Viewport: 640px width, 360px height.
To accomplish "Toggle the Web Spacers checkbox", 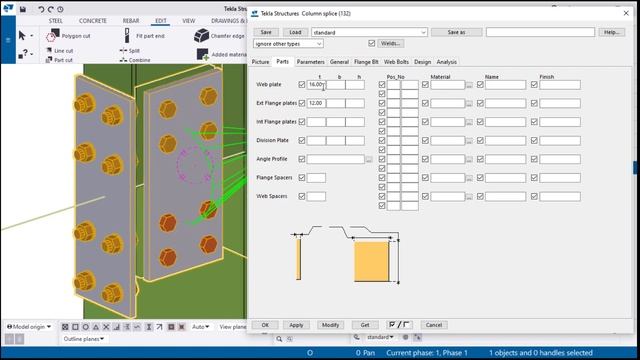I will pos(302,196).
